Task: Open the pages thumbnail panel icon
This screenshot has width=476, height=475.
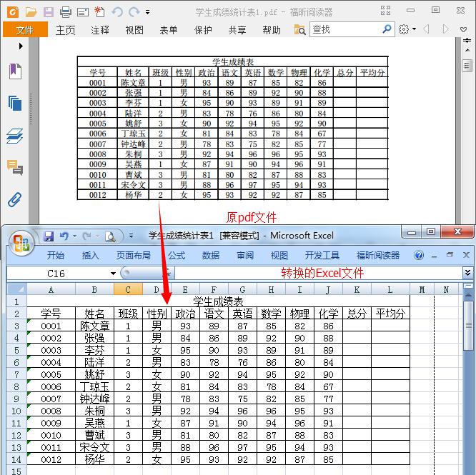Action: point(15,104)
